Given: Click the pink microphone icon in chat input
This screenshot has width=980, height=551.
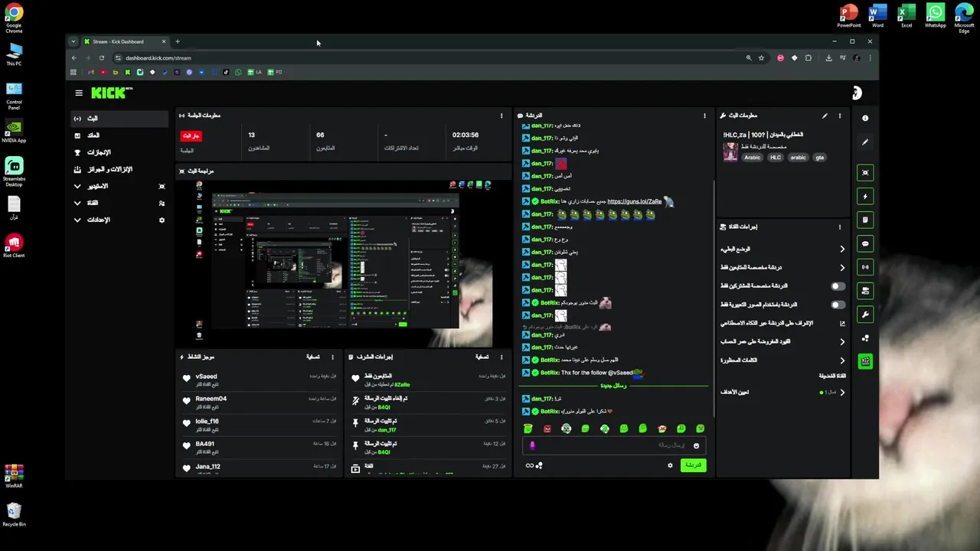Looking at the screenshot, I should [x=532, y=445].
